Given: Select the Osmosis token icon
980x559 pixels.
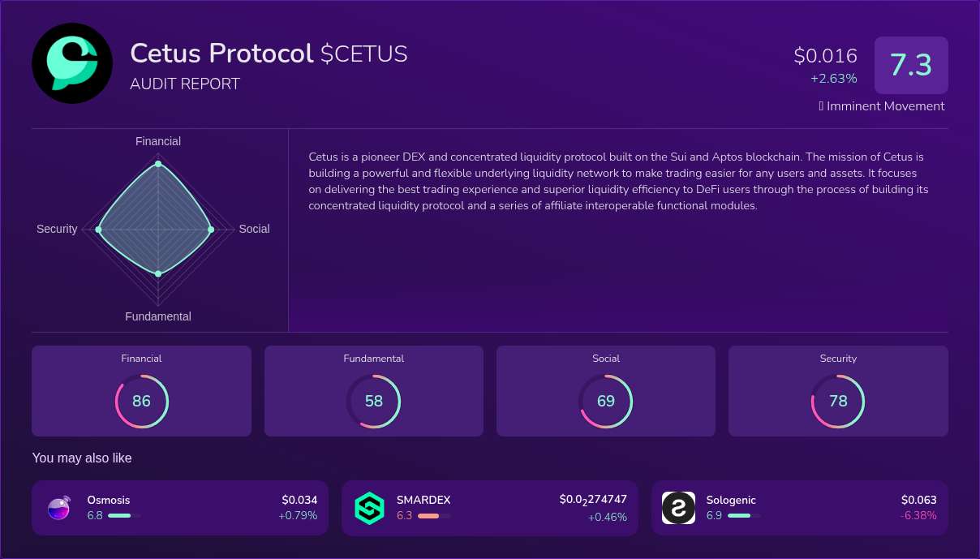Looking at the screenshot, I should [x=58, y=508].
